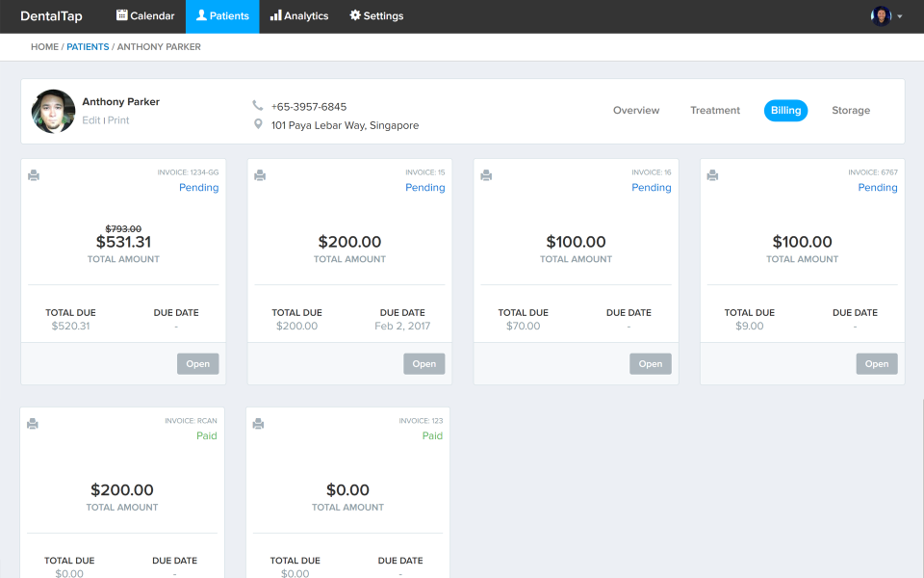Print invoice 6767 via printer icon

pyautogui.click(x=712, y=175)
